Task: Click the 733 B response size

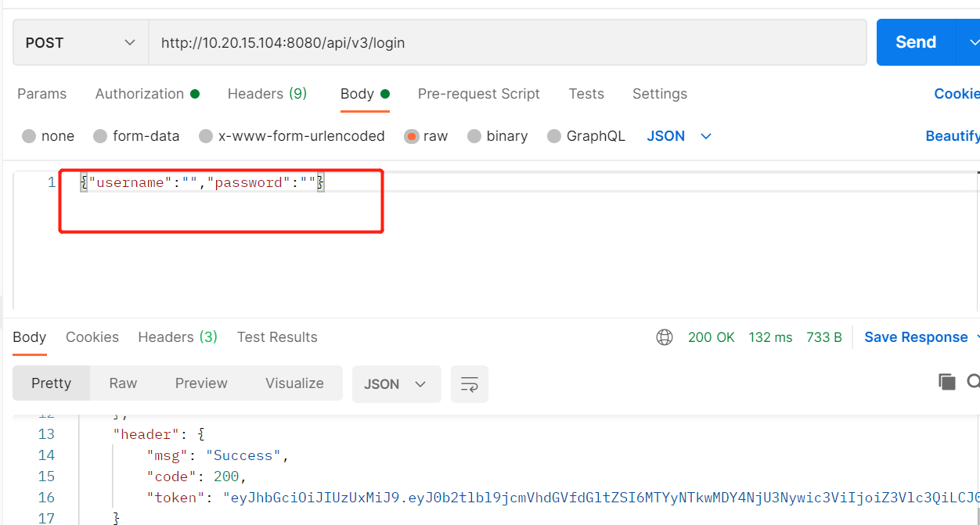Action: point(824,337)
